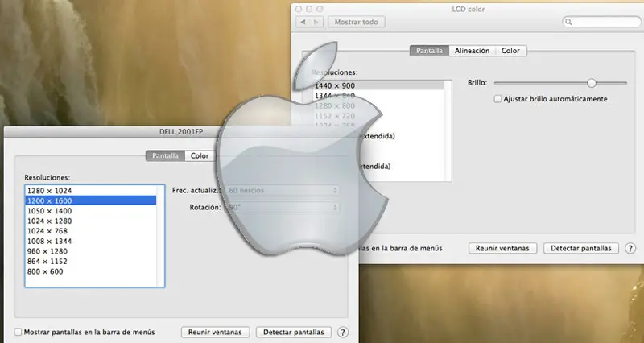This screenshot has width=644, height=343.
Task: Select 1024 × 1280 resolution
Action: [90, 221]
